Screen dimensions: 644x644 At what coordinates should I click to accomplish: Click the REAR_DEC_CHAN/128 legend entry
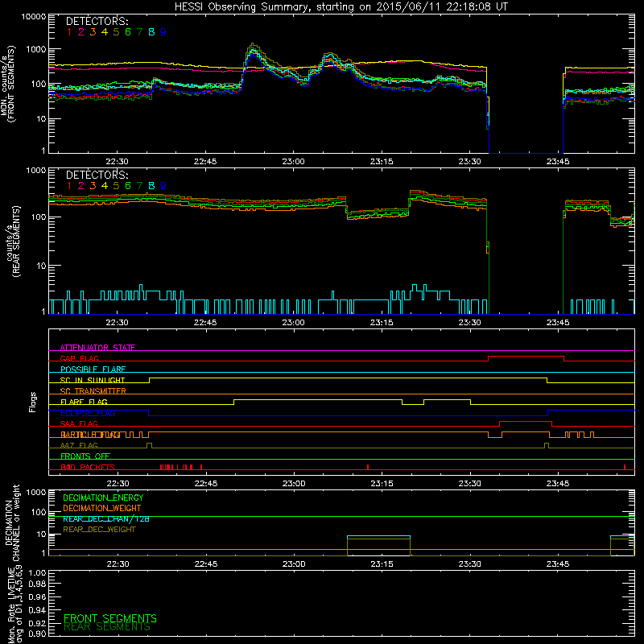pyautogui.click(x=106, y=518)
